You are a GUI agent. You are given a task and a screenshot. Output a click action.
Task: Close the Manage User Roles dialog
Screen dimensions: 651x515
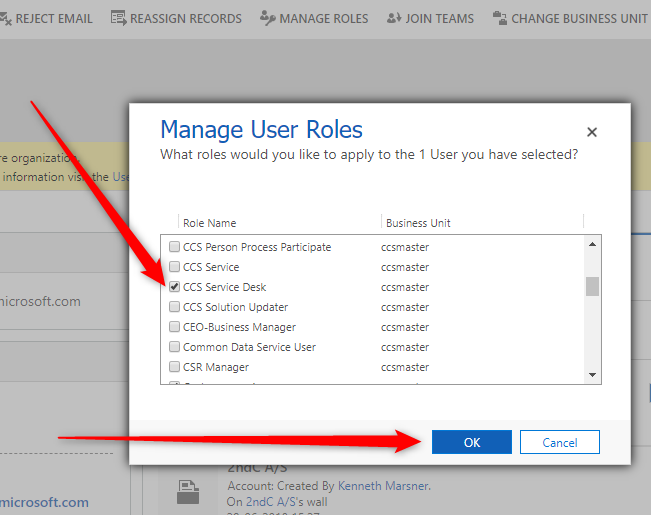pyautogui.click(x=592, y=132)
